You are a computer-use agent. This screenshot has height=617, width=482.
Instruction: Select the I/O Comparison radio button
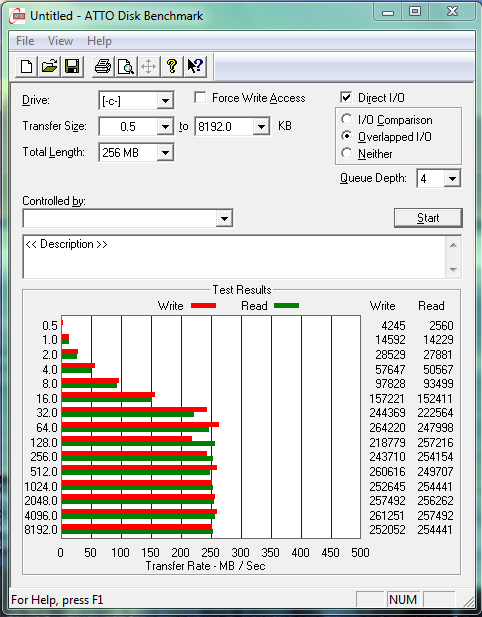click(x=346, y=119)
